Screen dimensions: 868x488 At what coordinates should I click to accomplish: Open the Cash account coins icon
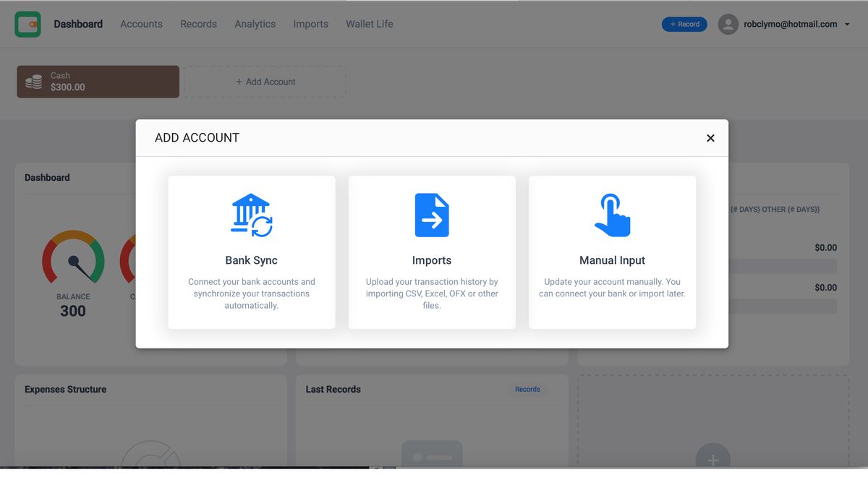33,81
